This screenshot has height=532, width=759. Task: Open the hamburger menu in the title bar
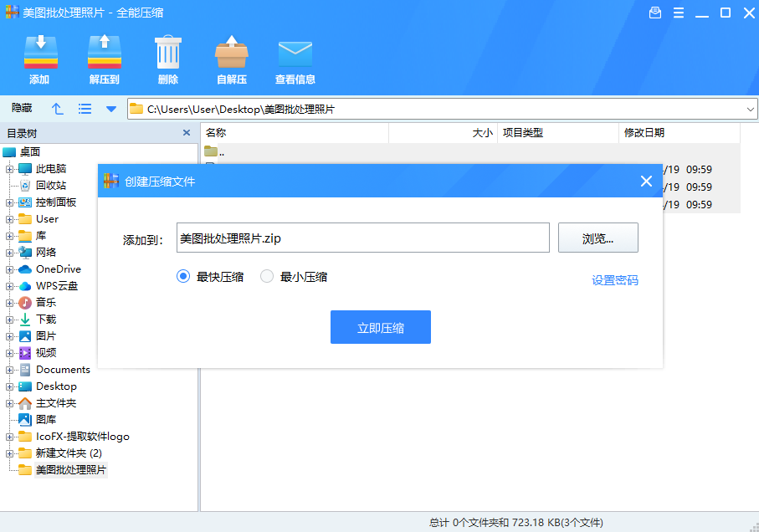click(679, 13)
